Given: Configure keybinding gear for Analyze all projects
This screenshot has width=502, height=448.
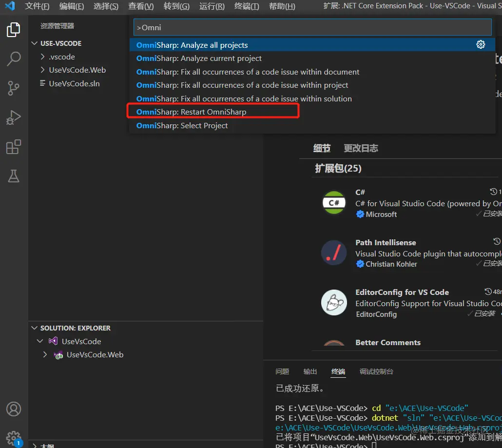Looking at the screenshot, I should (481, 44).
